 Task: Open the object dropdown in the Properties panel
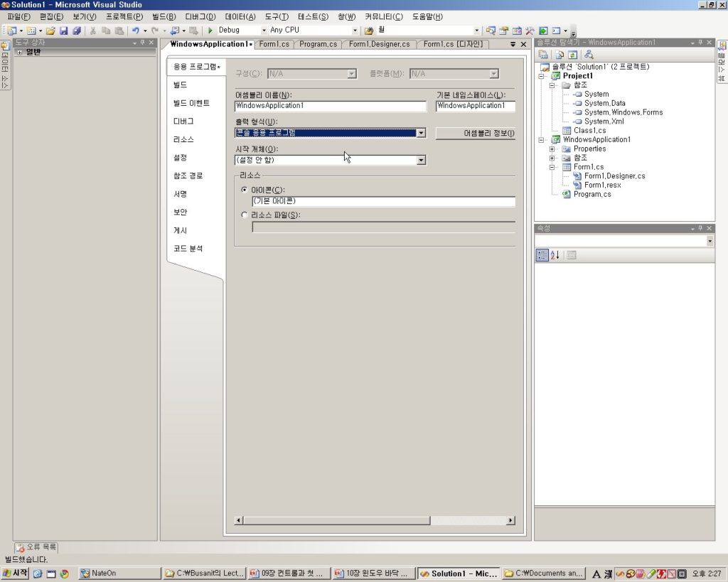point(710,241)
